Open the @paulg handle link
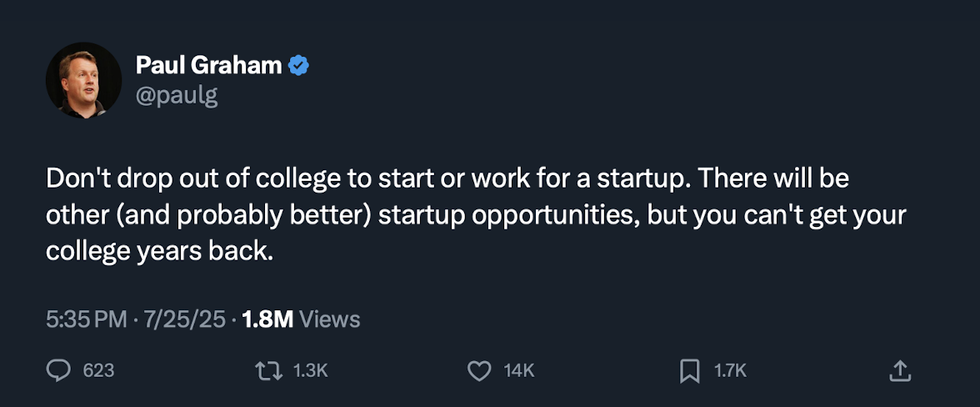980x407 pixels. 176,95
